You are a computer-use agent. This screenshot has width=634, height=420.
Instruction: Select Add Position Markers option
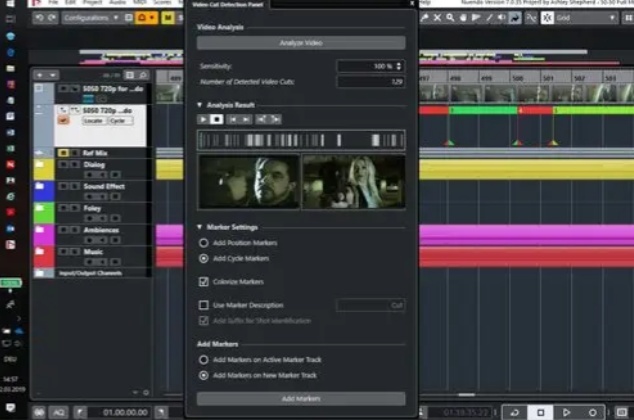pyautogui.click(x=204, y=243)
